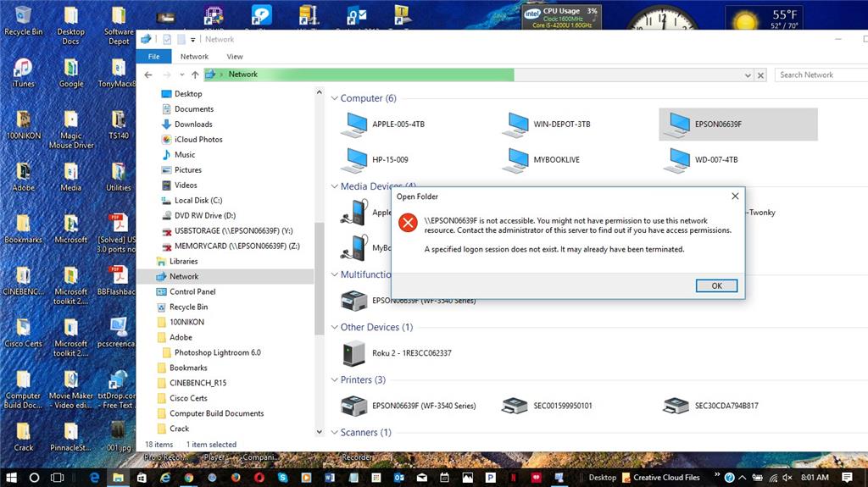Click OK in the Open Folder dialog
The height and width of the screenshot is (487, 868).
716,285
